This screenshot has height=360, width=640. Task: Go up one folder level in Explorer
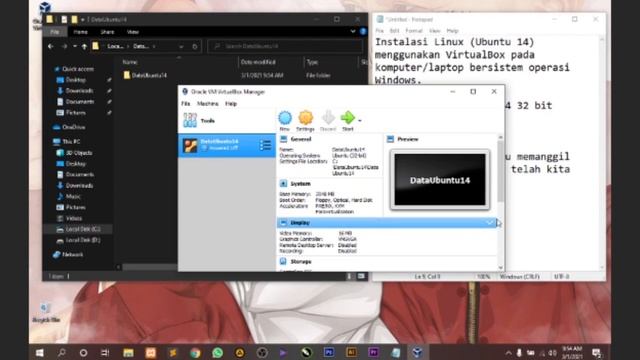(x=84, y=47)
